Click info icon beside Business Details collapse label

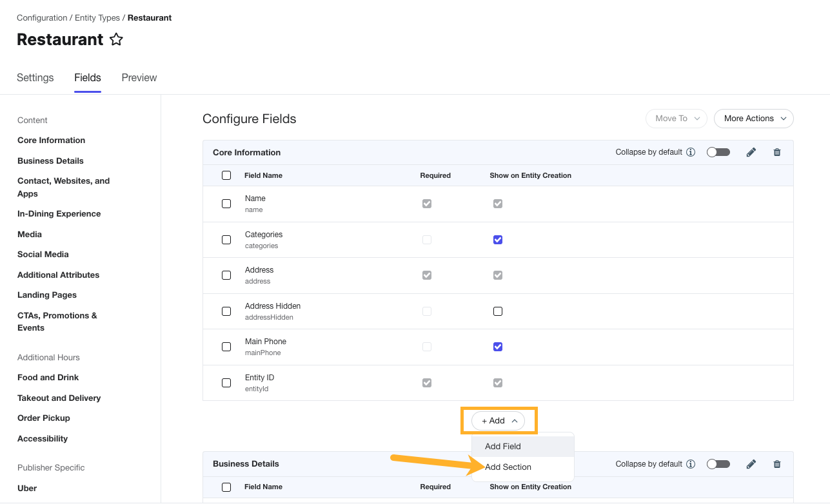[691, 464]
